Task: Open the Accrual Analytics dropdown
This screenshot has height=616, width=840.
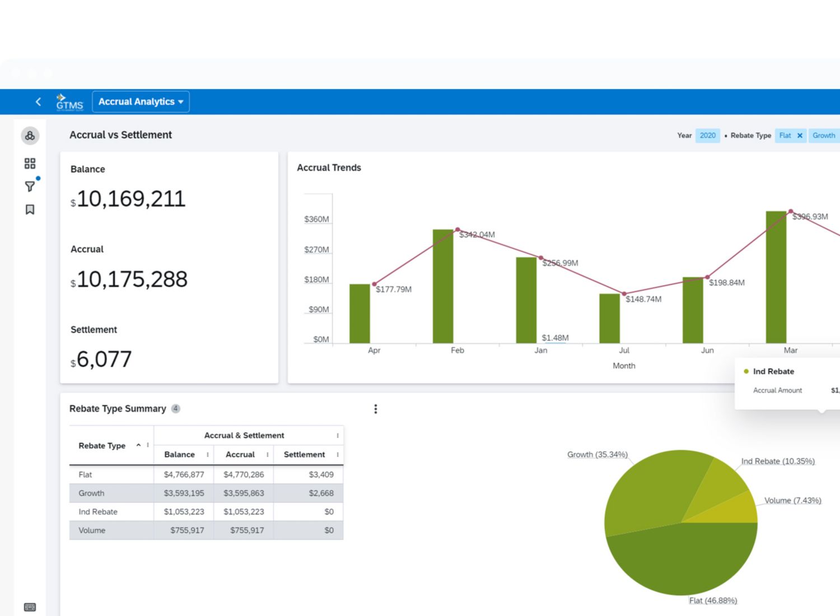Action: tap(141, 102)
